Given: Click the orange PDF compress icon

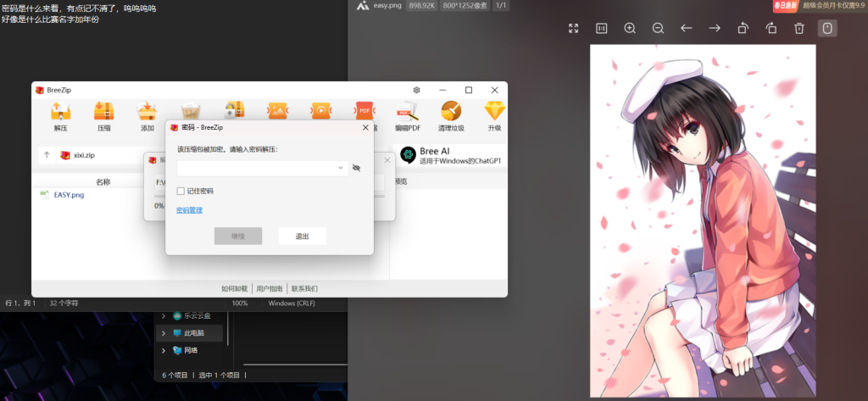Looking at the screenshot, I should tap(364, 111).
